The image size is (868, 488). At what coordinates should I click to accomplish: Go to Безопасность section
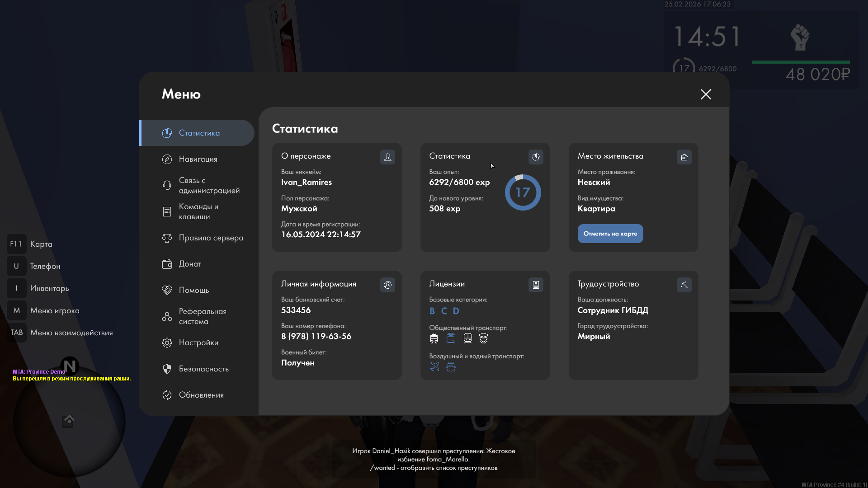coord(203,369)
